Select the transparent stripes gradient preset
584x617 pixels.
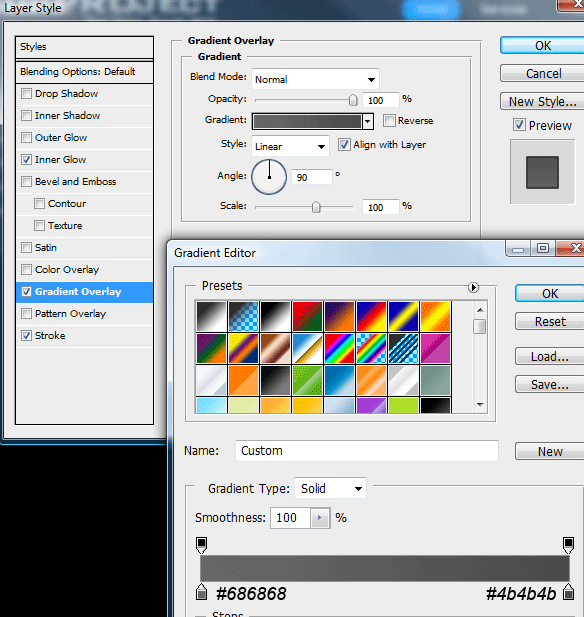(x=403, y=348)
